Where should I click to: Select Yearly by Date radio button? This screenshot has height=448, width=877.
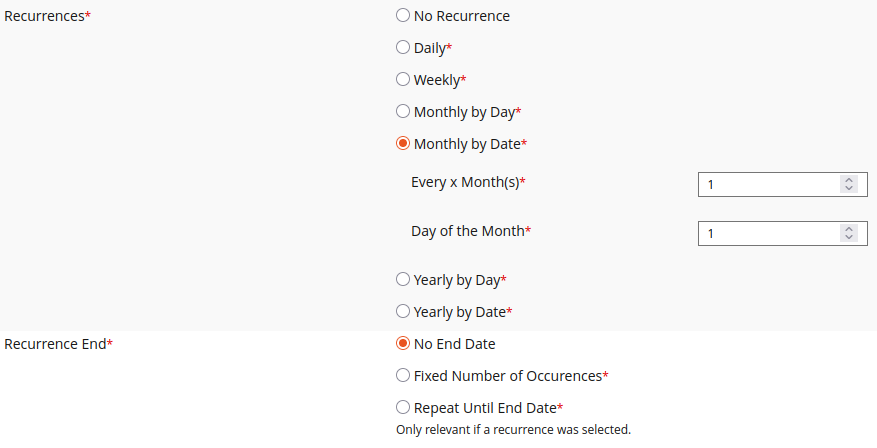click(x=403, y=311)
